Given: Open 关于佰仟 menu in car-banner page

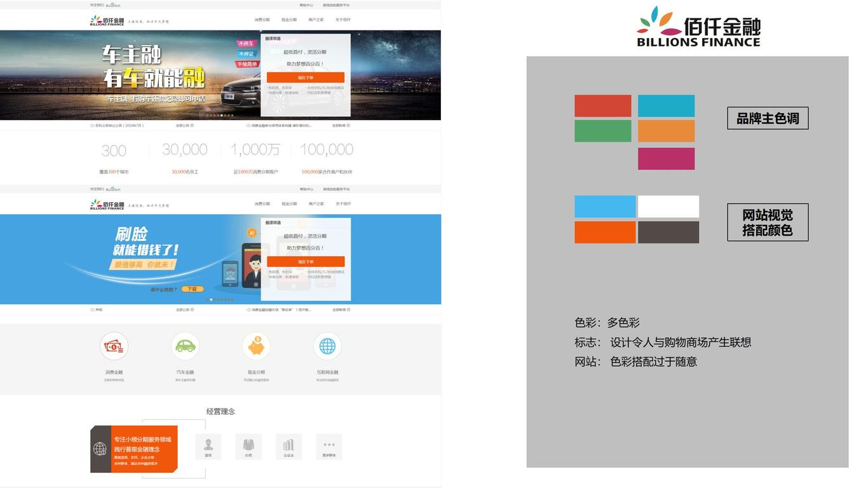Looking at the screenshot, I should coord(343,20).
